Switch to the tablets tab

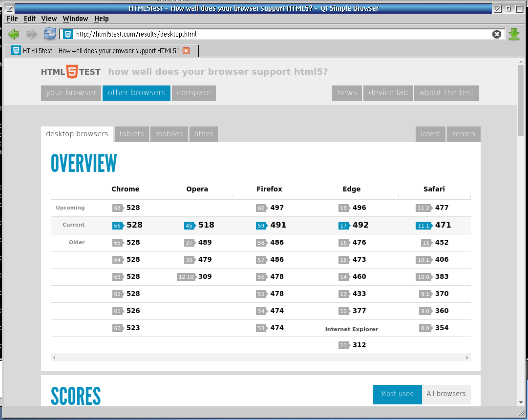coord(131,134)
